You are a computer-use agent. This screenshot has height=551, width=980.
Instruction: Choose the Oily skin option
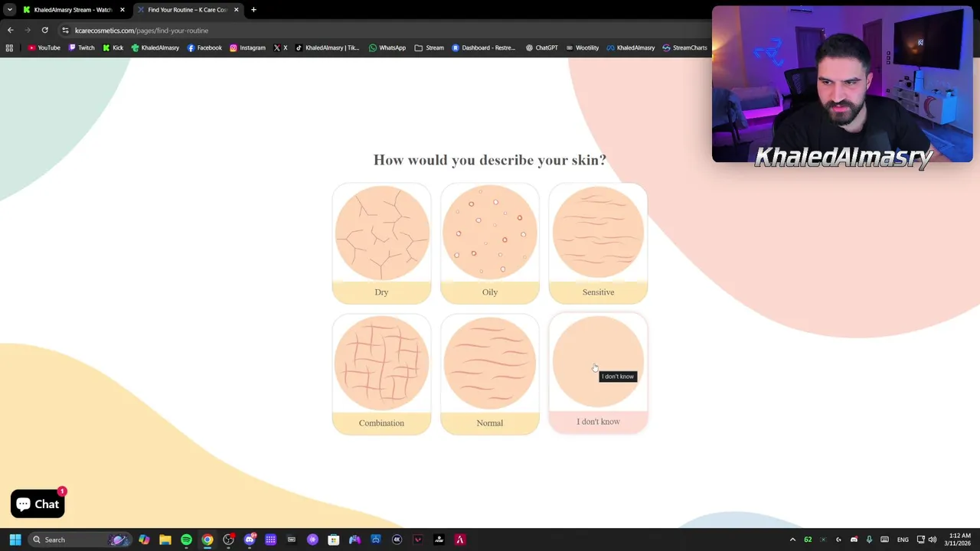pos(490,243)
